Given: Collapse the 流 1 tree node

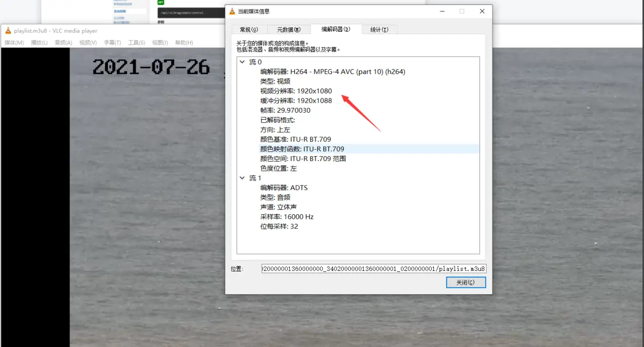Looking at the screenshot, I should (x=242, y=178).
